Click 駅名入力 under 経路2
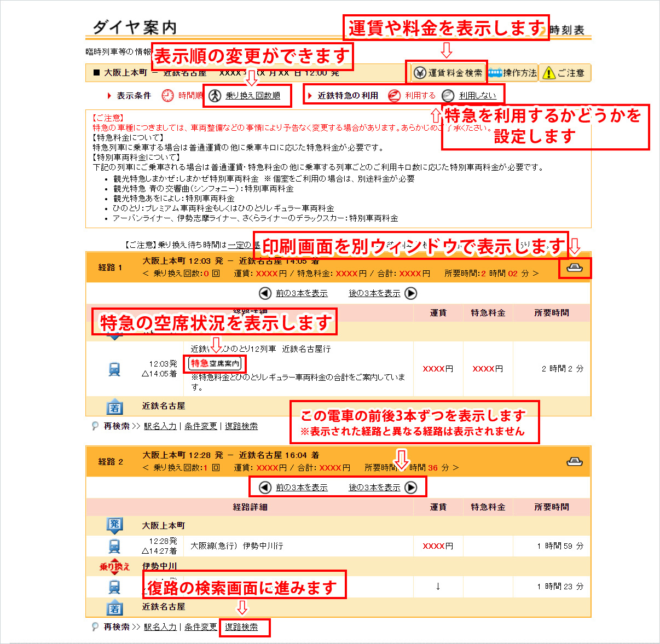Image resolution: width=660 pixels, height=644 pixels. coord(160,627)
